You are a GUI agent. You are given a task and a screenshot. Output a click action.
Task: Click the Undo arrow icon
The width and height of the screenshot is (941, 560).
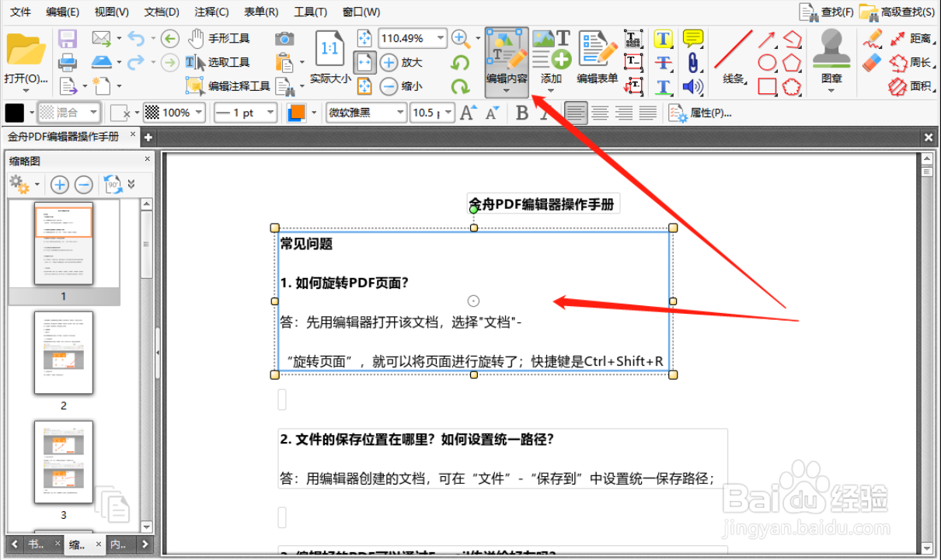point(137,38)
